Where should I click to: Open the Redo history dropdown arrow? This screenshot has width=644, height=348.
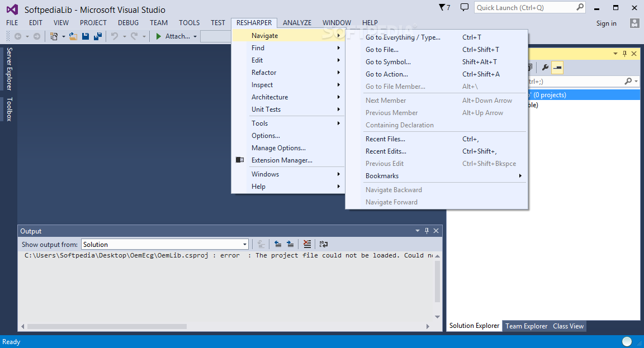144,36
